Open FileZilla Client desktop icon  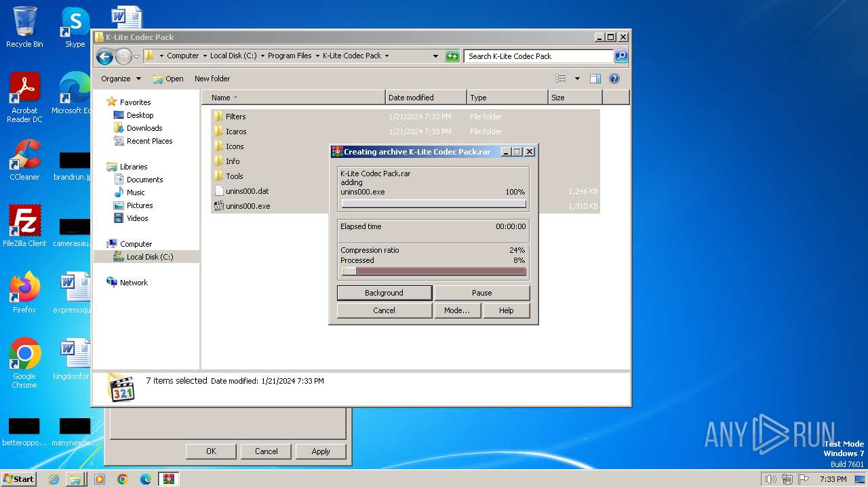[24, 226]
